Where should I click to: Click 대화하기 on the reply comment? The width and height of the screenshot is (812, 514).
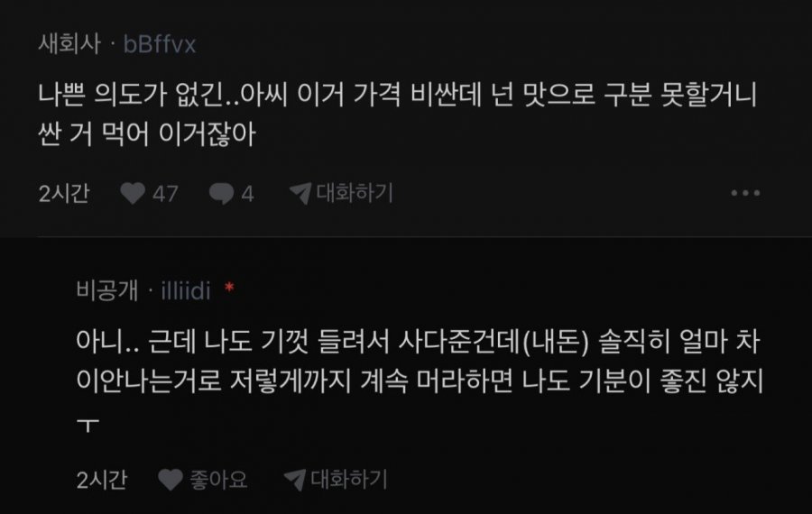[x=349, y=480]
